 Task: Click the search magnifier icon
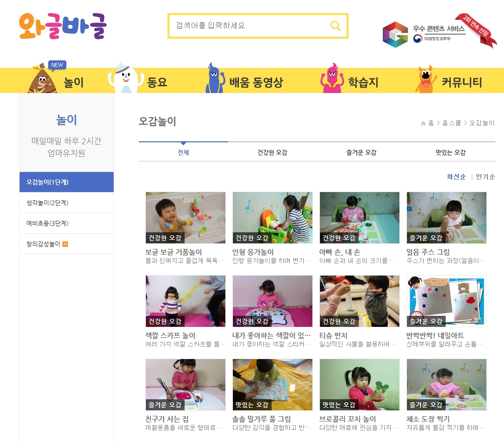click(x=335, y=26)
